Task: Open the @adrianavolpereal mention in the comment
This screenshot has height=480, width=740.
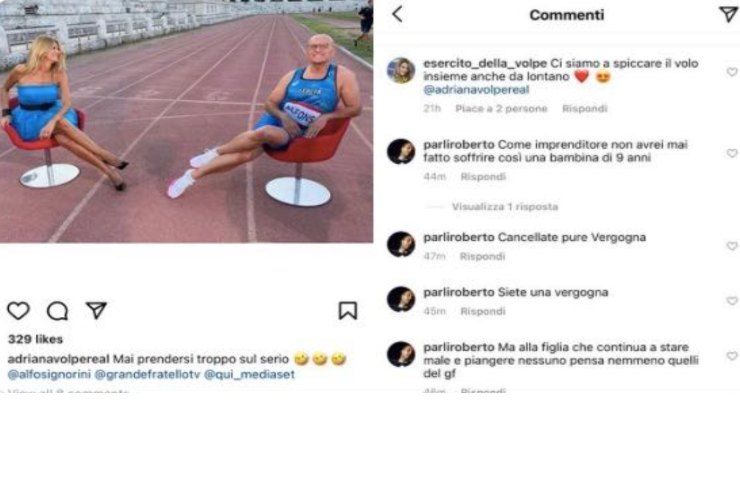Action: click(x=476, y=90)
